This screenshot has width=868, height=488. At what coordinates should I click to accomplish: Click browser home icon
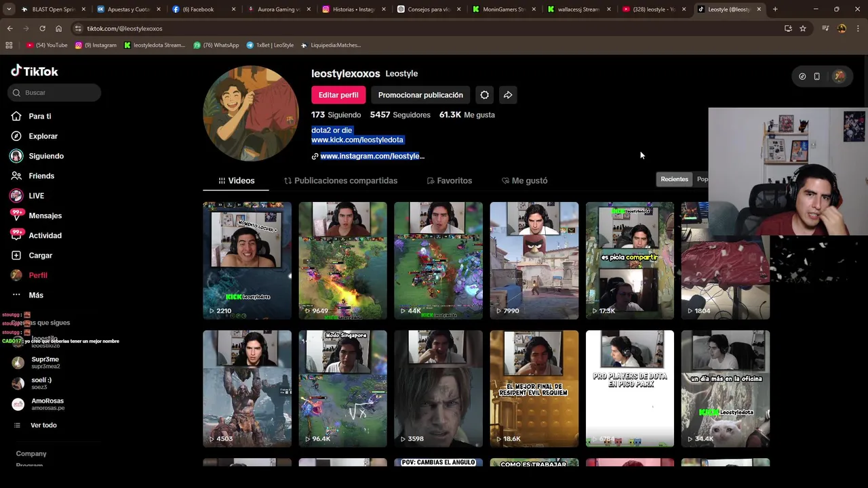(x=58, y=28)
